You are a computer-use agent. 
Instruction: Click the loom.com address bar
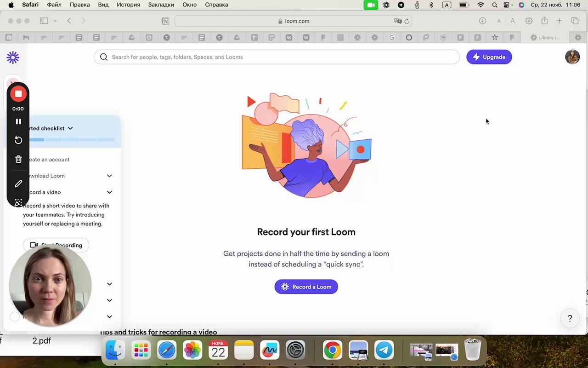293,21
